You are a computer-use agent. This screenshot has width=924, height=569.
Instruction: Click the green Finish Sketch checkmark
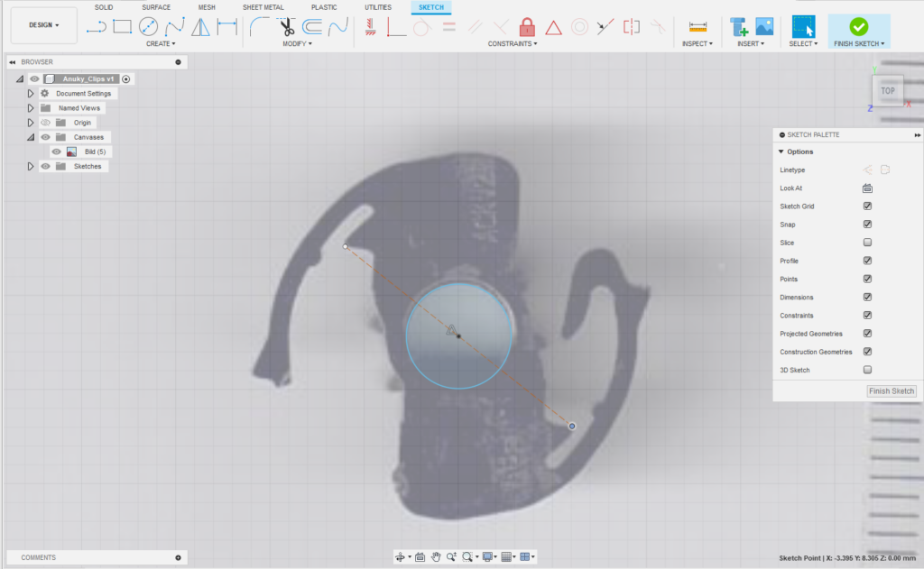pyautogui.click(x=858, y=26)
